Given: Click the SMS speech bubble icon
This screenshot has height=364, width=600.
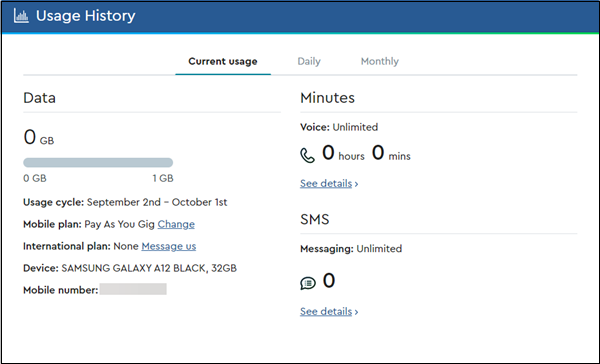Looking at the screenshot, I should point(308,283).
